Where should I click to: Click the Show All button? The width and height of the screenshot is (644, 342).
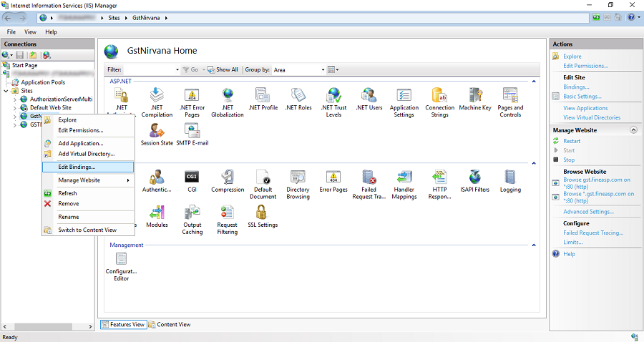223,70
